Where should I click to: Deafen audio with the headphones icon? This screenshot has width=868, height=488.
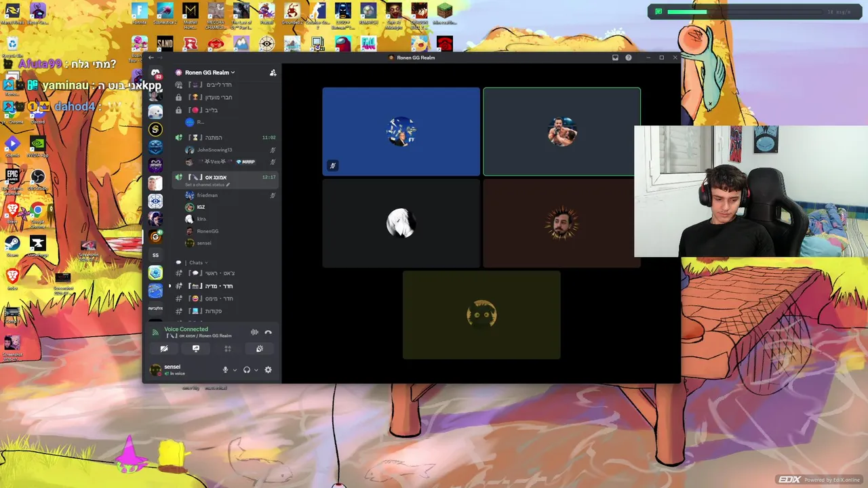click(247, 370)
